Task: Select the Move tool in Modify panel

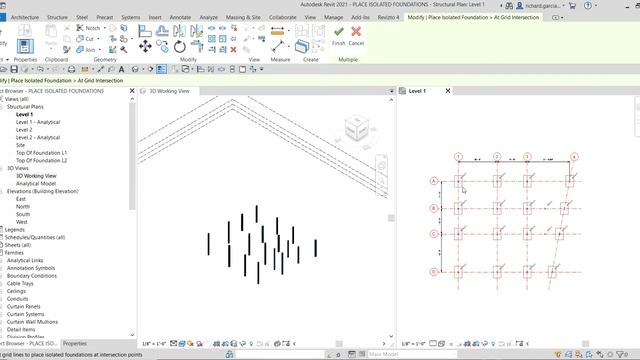Action: pos(145,47)
